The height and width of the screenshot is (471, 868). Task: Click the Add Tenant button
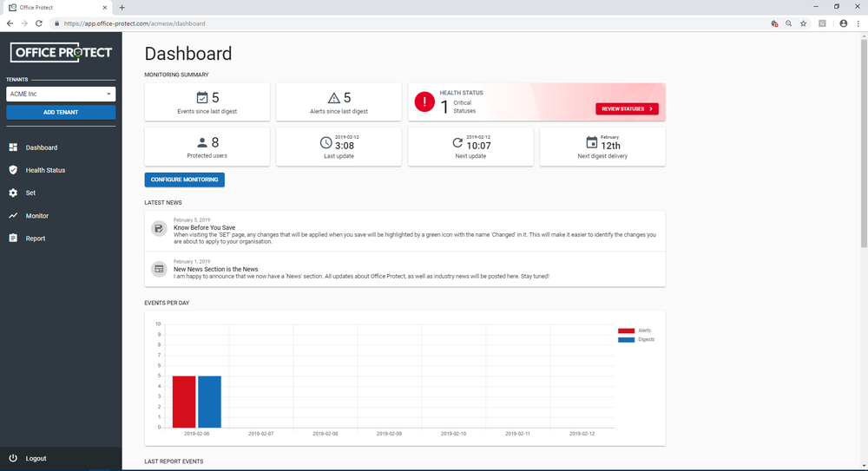click(61, 112)
